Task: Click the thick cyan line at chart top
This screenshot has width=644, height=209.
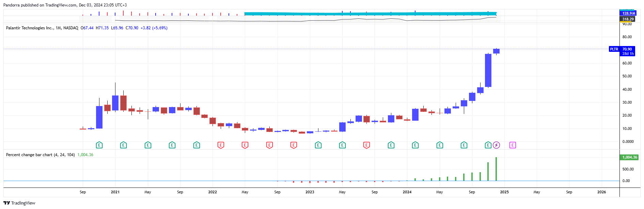Action: click(x=370, y=14)
